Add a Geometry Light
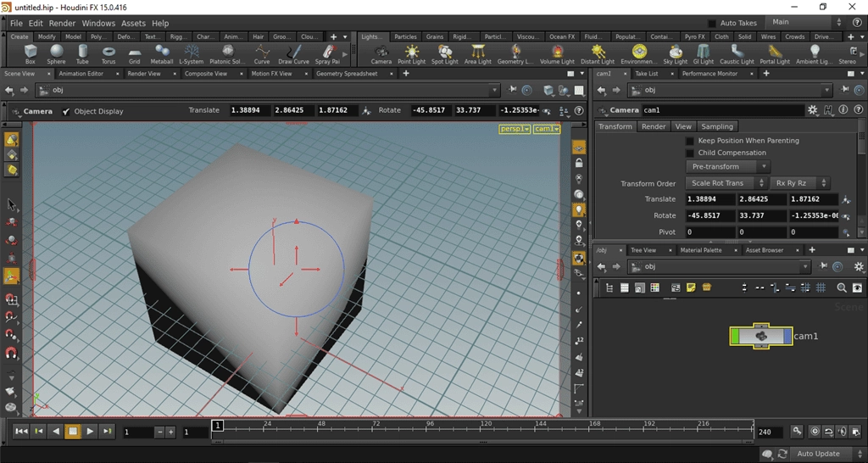This screenshot has width=868, height=463. (x=515, y=54)
